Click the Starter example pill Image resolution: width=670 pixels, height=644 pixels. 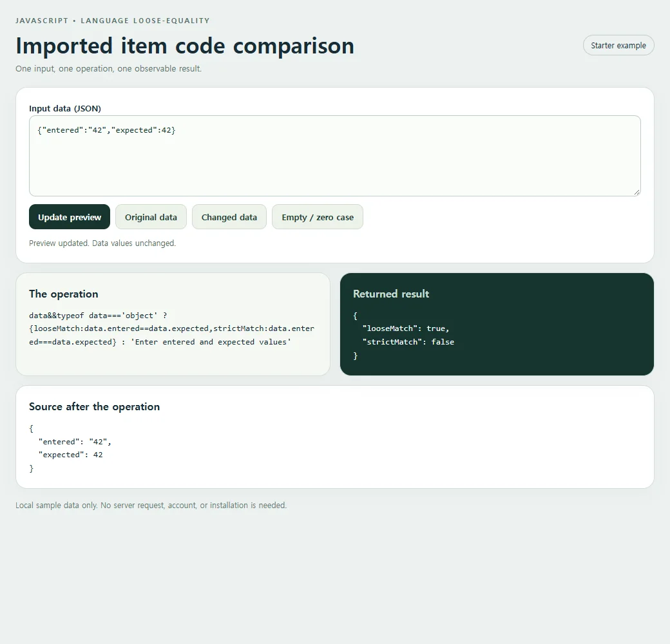618,45
